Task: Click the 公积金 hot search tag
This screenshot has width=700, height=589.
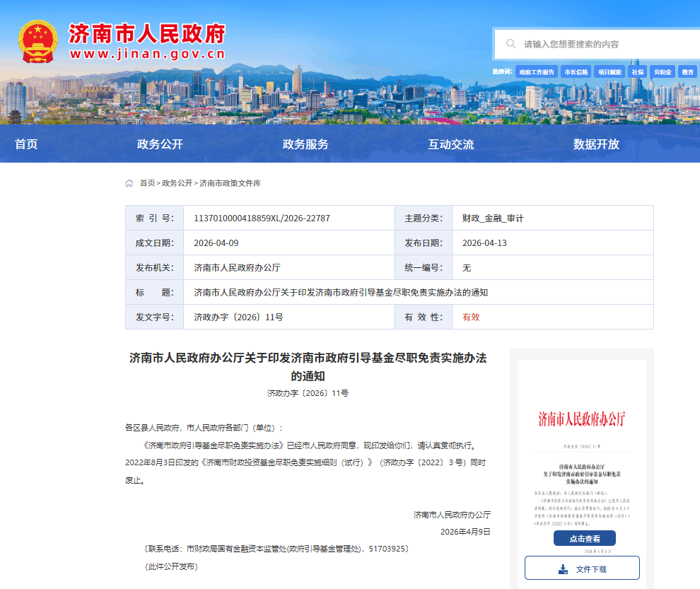Action: (663, 72)
